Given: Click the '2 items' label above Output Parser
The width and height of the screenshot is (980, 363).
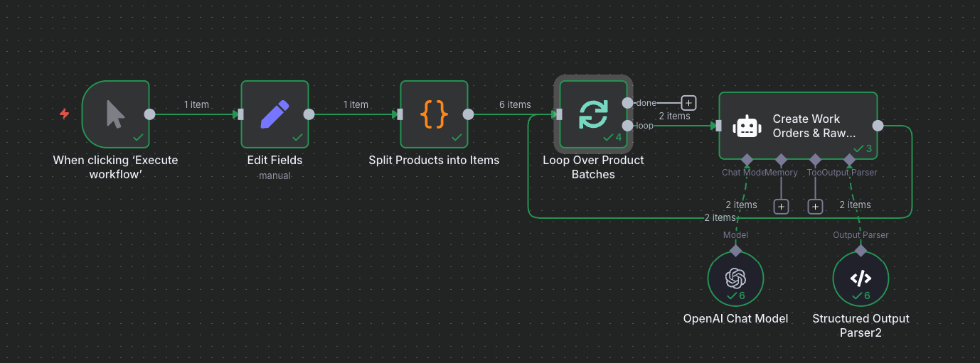Looking at the screenshot, I should coord(855,205).
